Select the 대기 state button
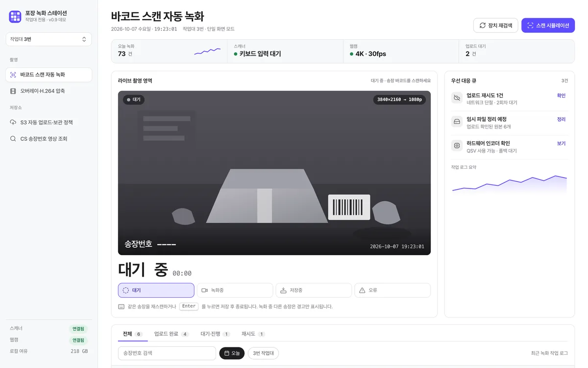 [x=156, y=290]
